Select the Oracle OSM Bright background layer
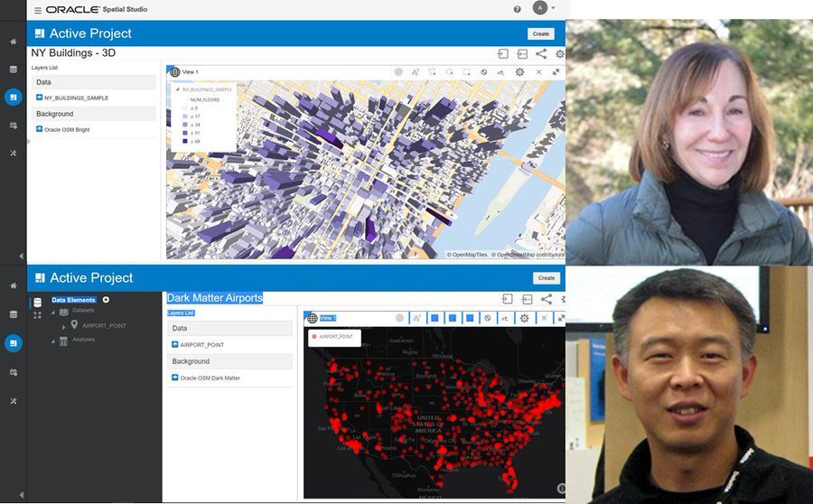The height and width of the screenshot is (504, 813). coord(67,130)
